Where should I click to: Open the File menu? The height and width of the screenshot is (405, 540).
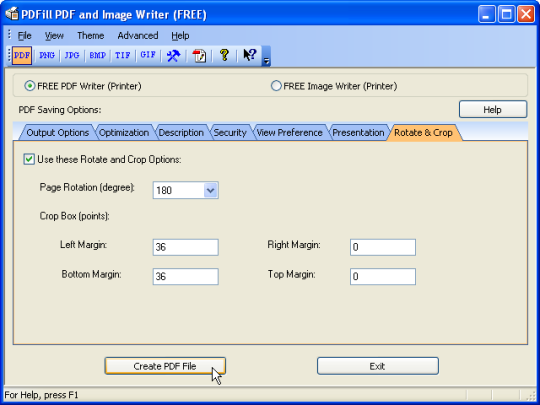coord(24,36)
